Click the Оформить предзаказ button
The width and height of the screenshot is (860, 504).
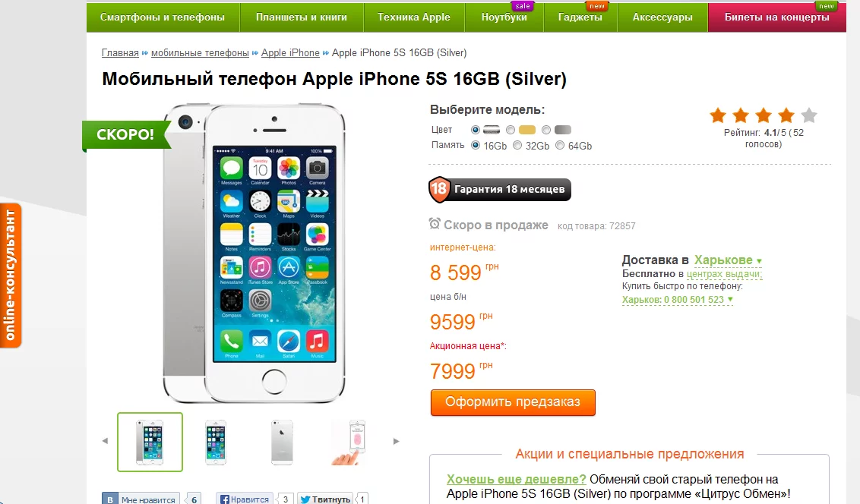click(x=513, y=402)
